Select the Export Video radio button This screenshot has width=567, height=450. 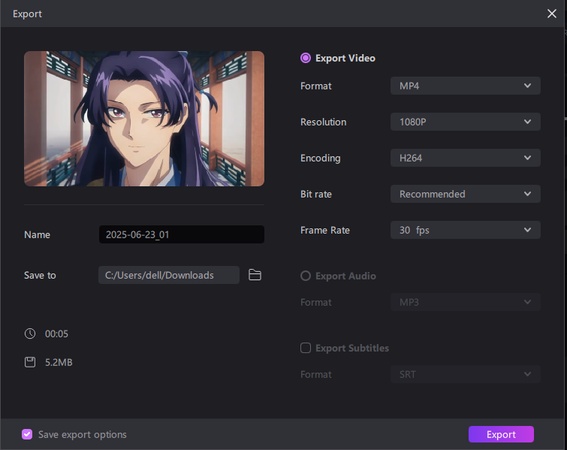tap(305, 58)
